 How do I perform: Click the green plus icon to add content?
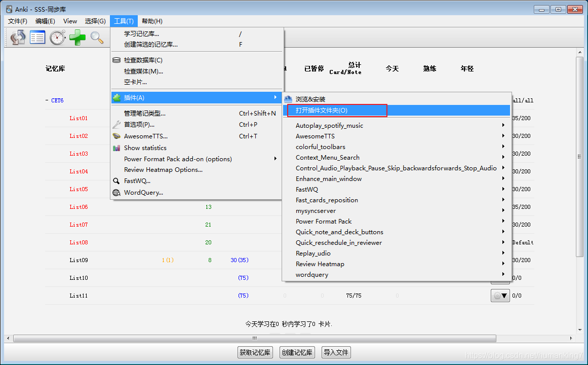point(77,37)
